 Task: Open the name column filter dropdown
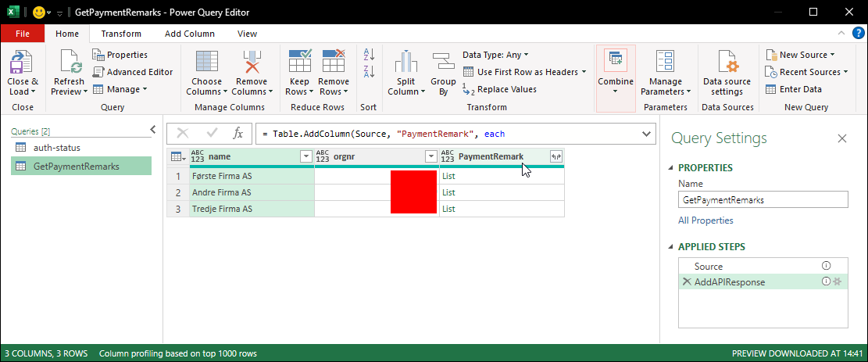[x=305, y=157]
